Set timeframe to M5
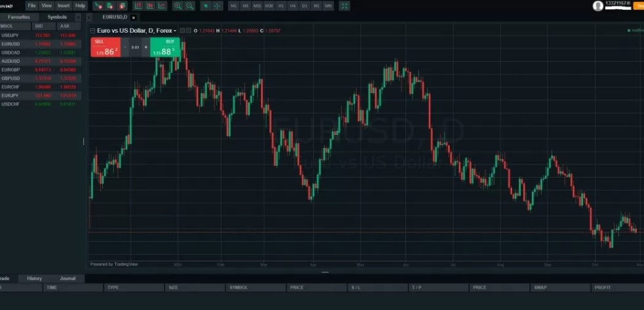Image resolution: width=644 pixels, height=310 pixels. pyautogui.click(x=246, y=6)
